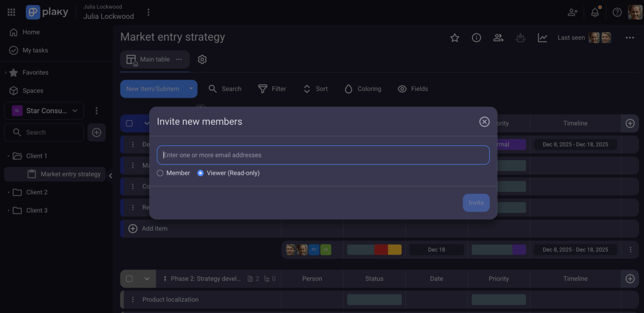Screen dimensions: 644x313
Task: Open notifications bell
Action: tap(595, 12)
